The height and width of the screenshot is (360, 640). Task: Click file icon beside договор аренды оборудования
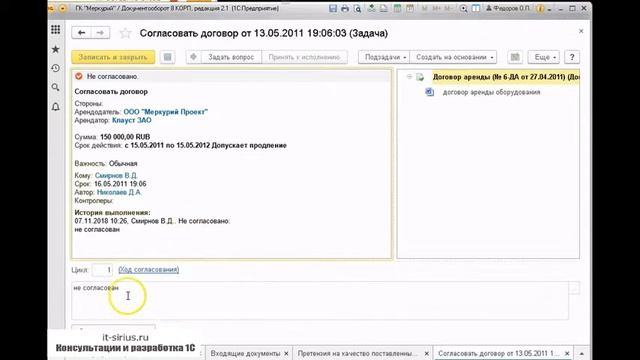click(429, 92)
